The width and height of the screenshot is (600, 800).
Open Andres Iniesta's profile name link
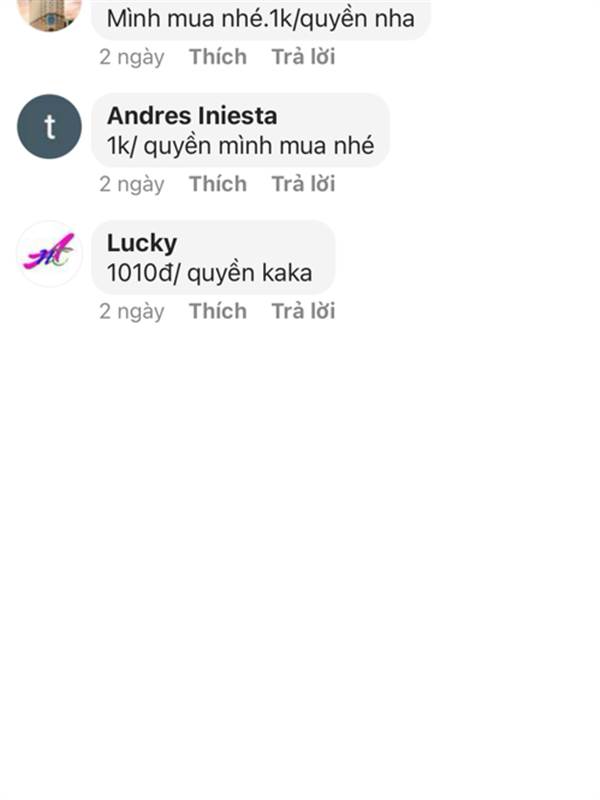[192, 115]
